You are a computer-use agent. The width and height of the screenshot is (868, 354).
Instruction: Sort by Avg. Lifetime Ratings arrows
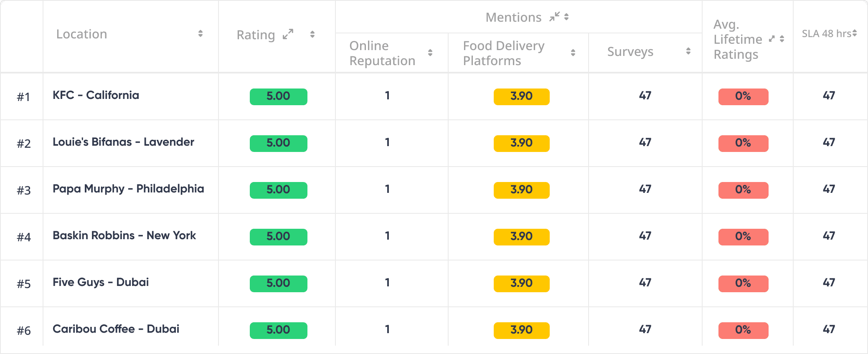[x=782, y=39]
